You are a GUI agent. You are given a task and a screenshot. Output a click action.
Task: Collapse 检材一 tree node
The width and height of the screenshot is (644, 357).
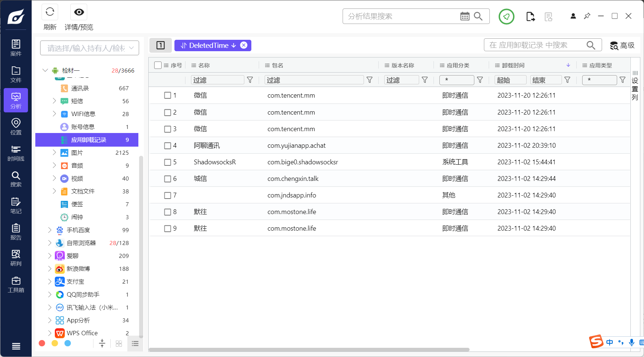pyautogui.click(x=45, y=70)
